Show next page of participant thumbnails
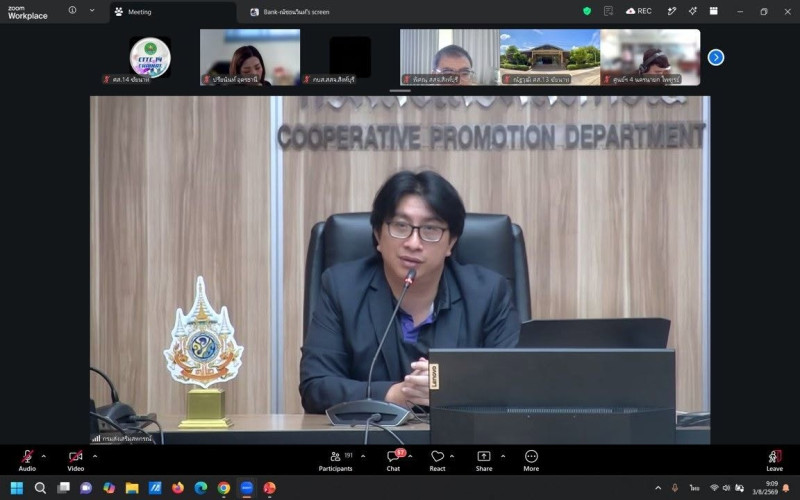Screen dimensions: 800x500 (x=715, y=57)
